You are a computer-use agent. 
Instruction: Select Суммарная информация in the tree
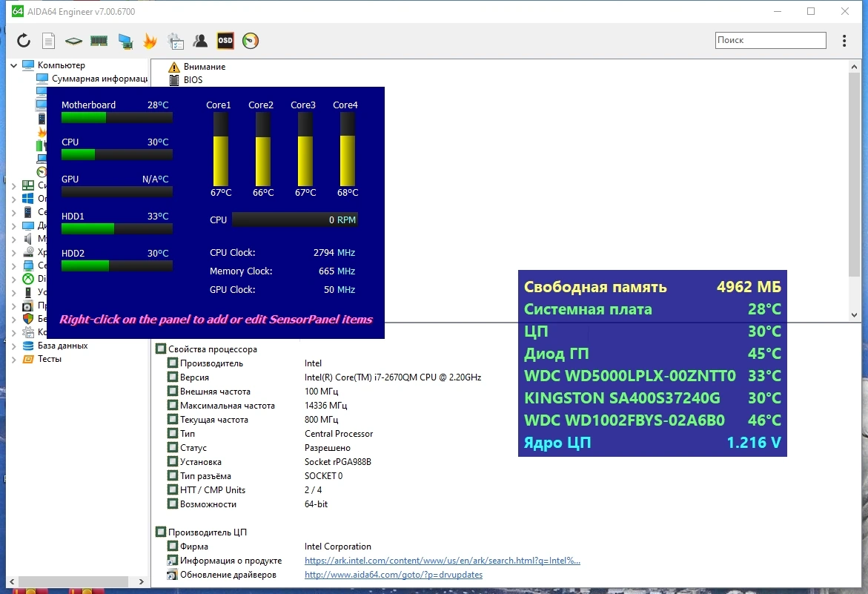coord(99,79)
